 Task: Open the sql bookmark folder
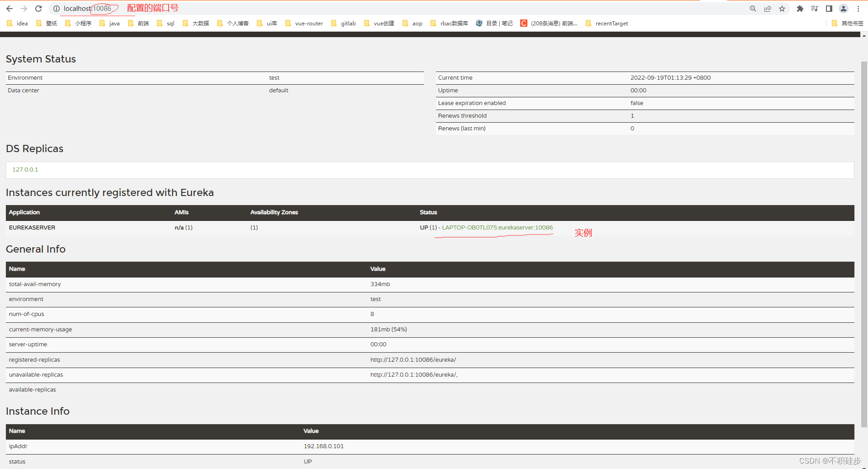[x=166, y=24]
